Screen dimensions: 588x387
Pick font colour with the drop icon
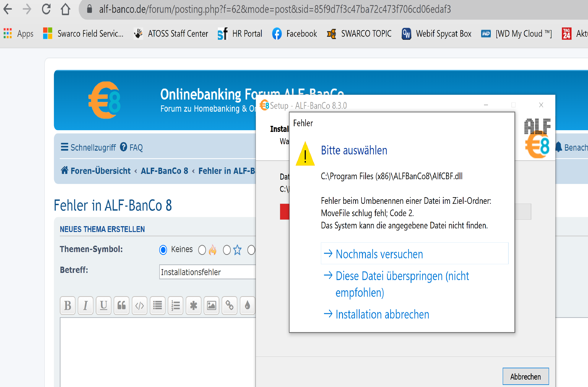click(247, 305)
